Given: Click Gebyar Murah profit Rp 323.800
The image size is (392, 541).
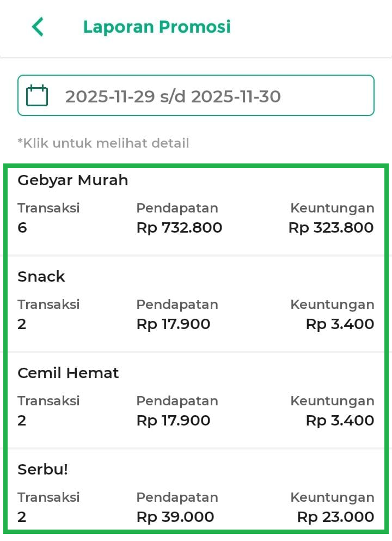Looking at the screenshot, I should (331, 228).
